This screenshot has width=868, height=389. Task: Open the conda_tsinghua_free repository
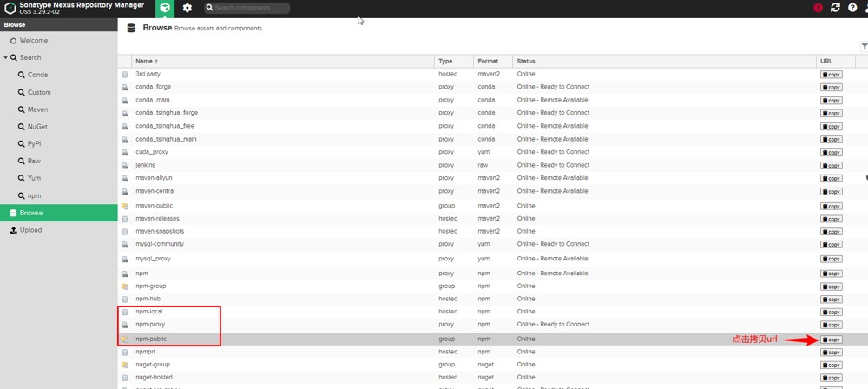pyautogui.click(x=165, y=126)
